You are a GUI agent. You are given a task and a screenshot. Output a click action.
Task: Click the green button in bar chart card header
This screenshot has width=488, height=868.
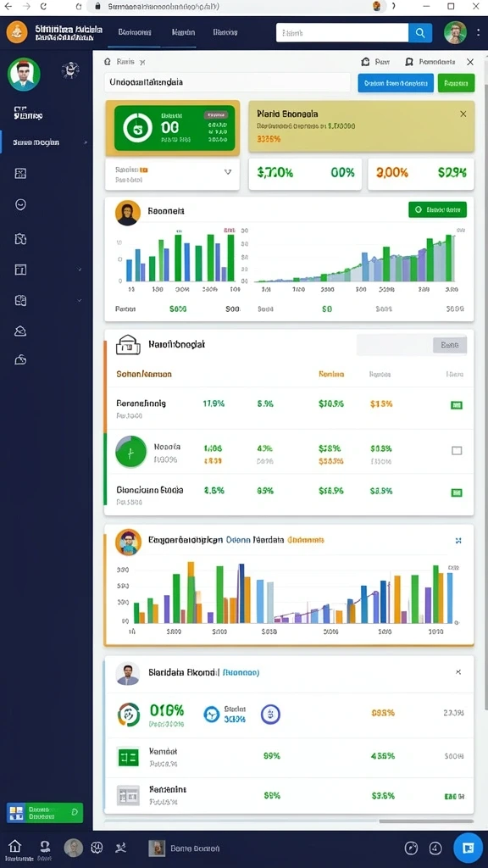coord(437,210)
